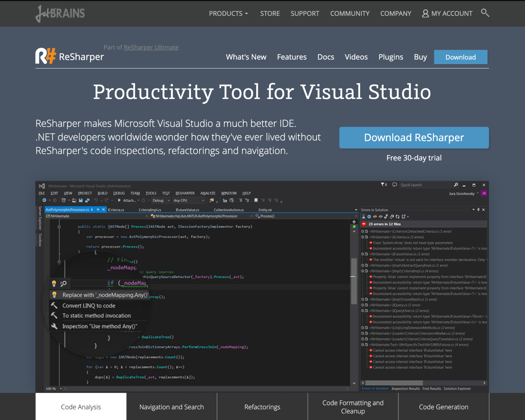This screenshot has height=420, width=525.
Task: Open the What's New page
Action: tap(246, 57)
